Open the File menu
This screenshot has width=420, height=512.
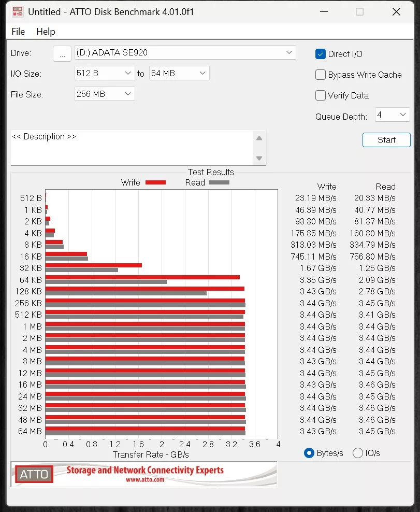coord(18,32)
